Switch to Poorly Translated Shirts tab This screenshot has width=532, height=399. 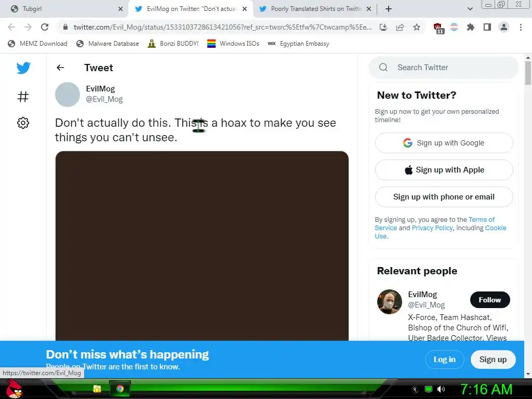[x=314, y=9]
